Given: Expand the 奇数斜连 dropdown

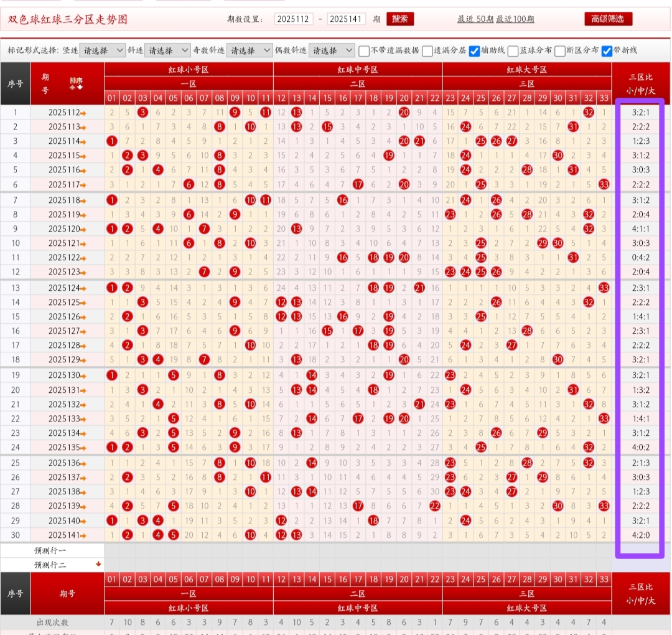Looking at the screenshot, I should (250, 50).
